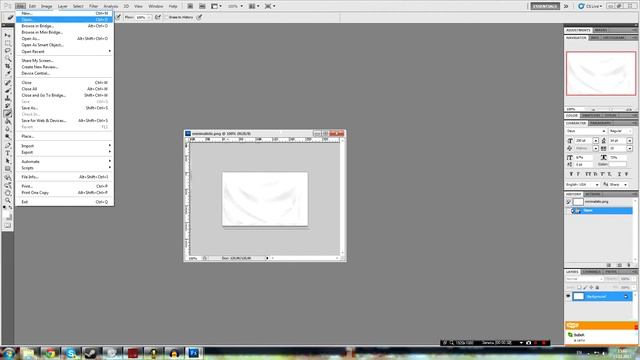
Task: Expand the Scripts submenu
Action: click(x=65, y=168)
